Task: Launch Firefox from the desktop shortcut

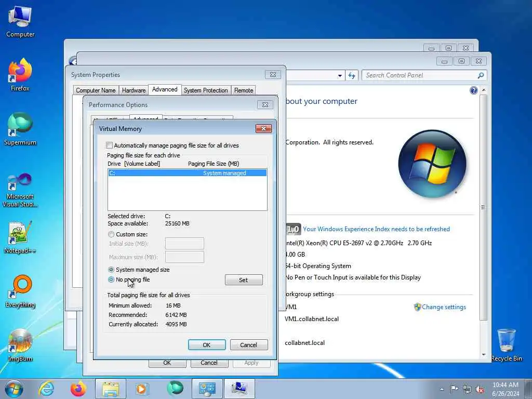Action: point(20,75)
